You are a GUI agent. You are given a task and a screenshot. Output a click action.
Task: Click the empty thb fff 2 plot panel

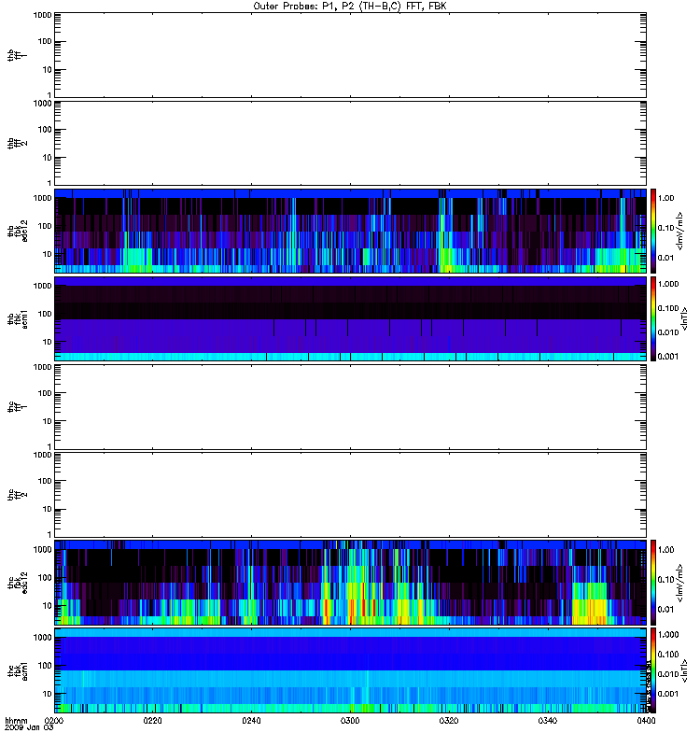point(350,143)
